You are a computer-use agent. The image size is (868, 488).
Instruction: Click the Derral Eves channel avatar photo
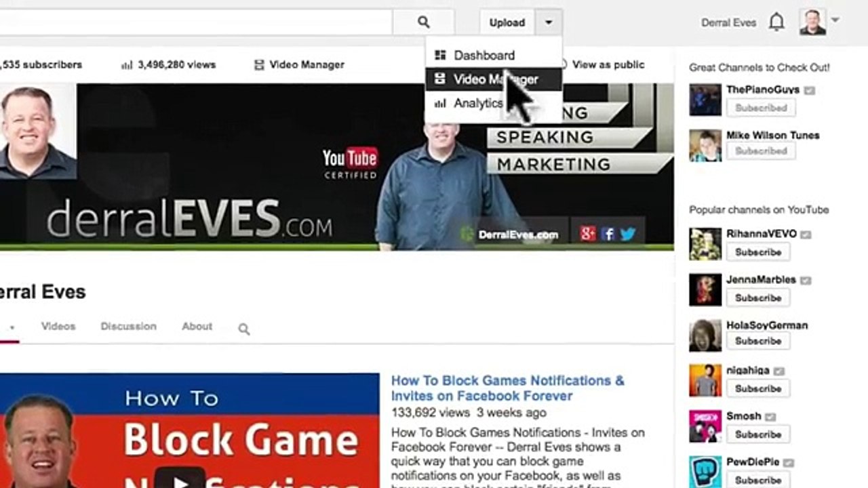(x=38, y=131)
